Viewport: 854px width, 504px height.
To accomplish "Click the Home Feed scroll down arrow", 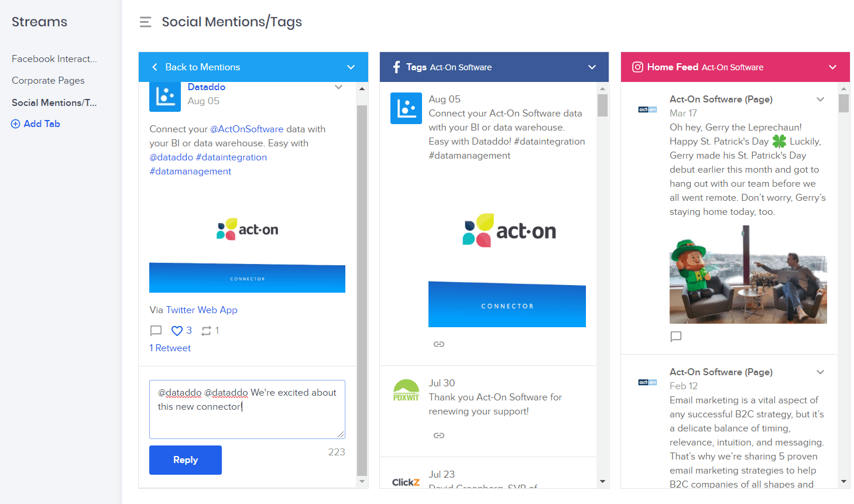I will [843, 482].
